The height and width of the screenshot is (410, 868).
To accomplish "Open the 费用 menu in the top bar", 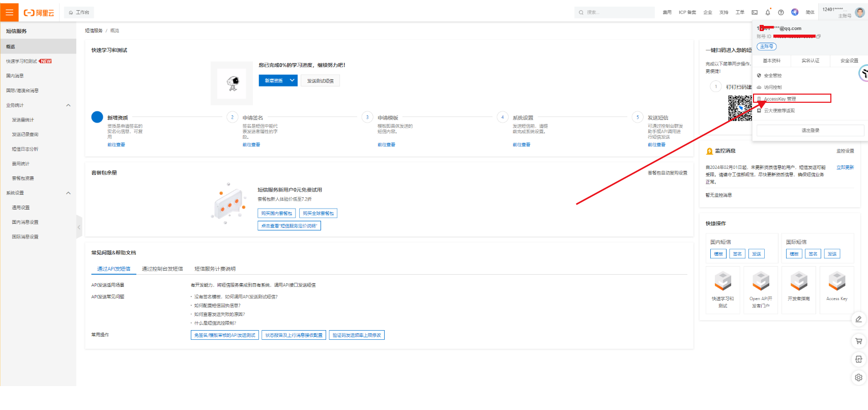I will tap(667, 12).
